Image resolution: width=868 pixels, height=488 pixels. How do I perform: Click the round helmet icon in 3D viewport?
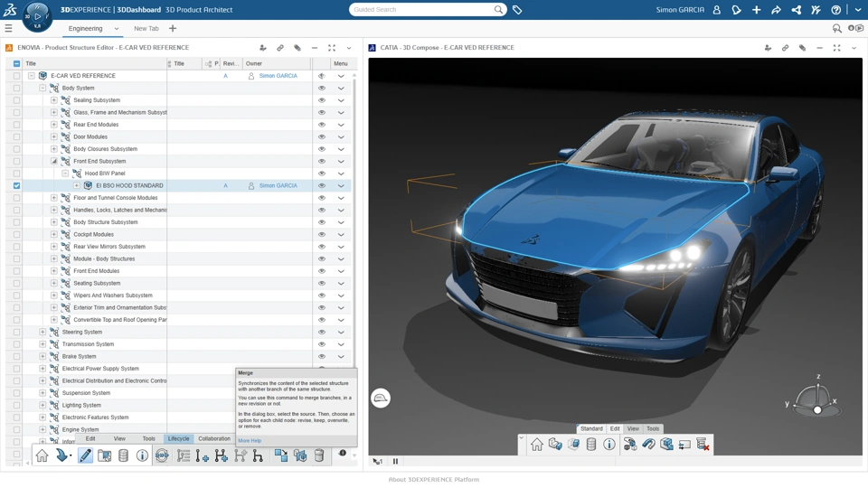click(x=381, y=399)
